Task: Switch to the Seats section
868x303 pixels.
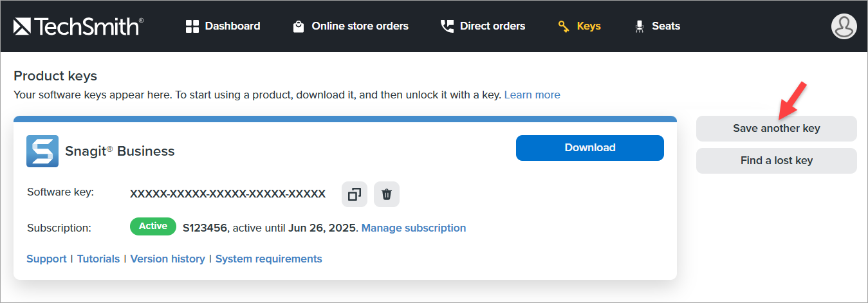Action: [x=657, y=26]
